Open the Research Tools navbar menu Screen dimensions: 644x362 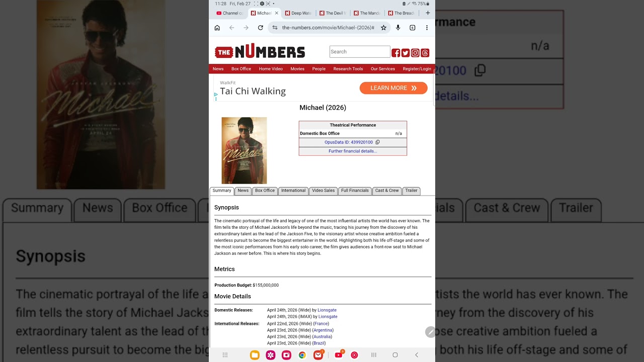[348, 69]
